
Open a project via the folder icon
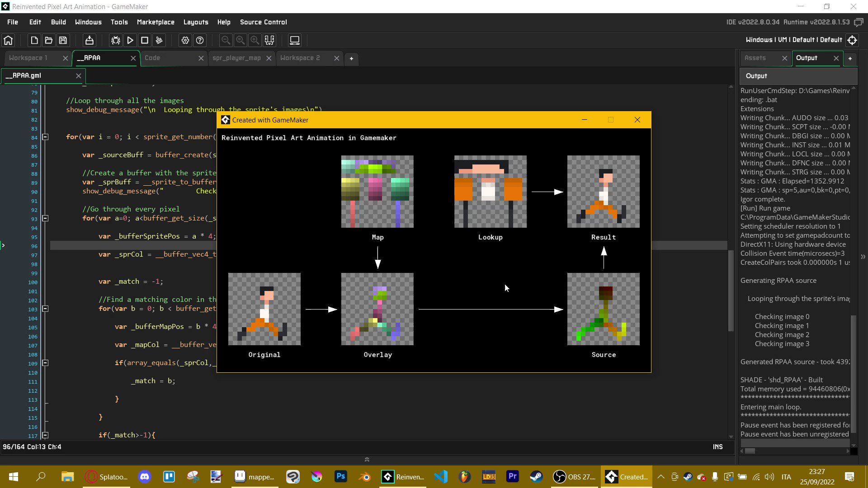pos(48,40)
